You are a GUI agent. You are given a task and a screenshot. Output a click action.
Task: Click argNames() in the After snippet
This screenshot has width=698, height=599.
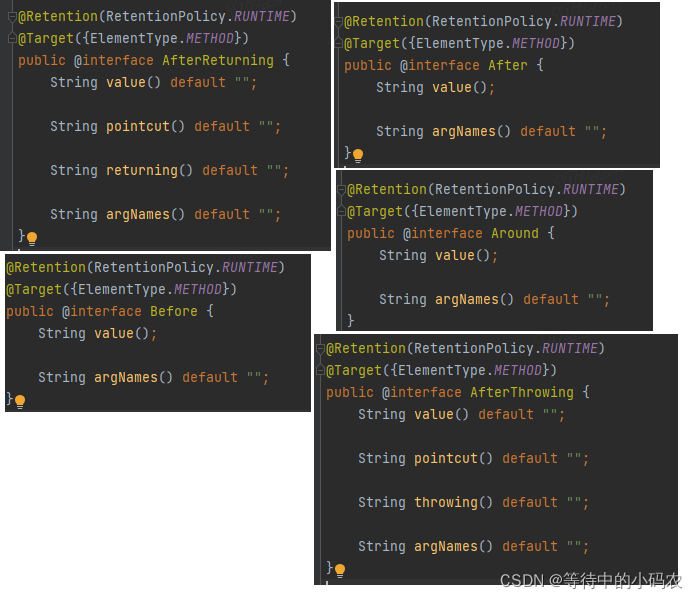471,132
